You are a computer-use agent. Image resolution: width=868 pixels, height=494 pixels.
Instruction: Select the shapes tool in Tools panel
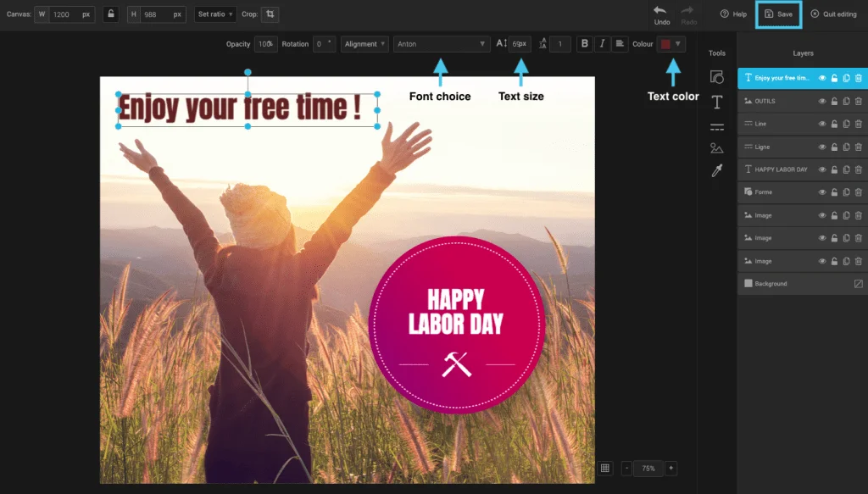click(717, 77)
